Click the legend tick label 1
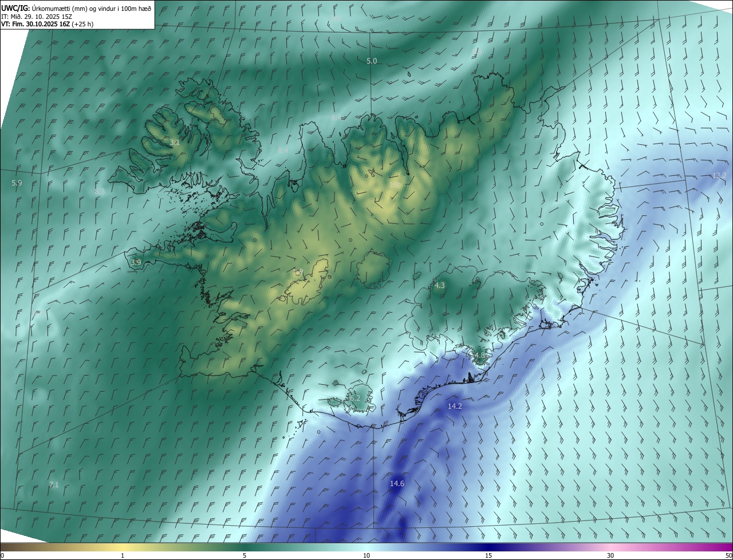Screen dimensions: 733x560 click(x=123, y=555)
